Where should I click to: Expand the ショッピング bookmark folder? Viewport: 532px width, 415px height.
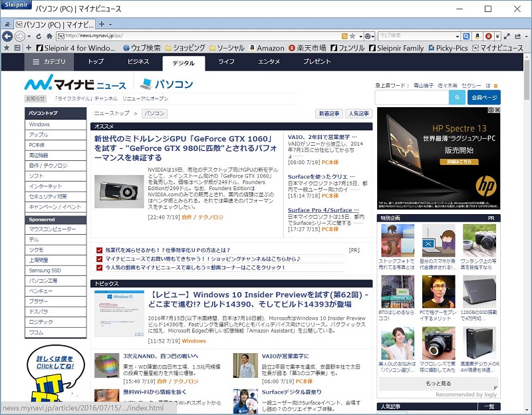(x=185, y=48)
